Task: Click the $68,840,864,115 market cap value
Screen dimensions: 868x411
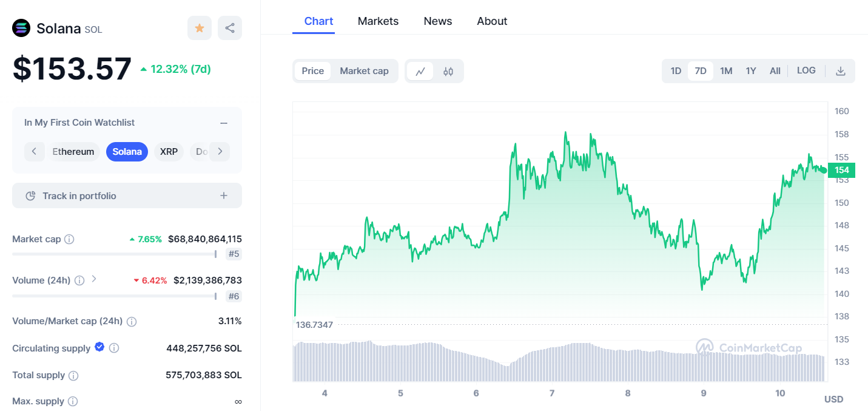Action: [x=205, y=239]
